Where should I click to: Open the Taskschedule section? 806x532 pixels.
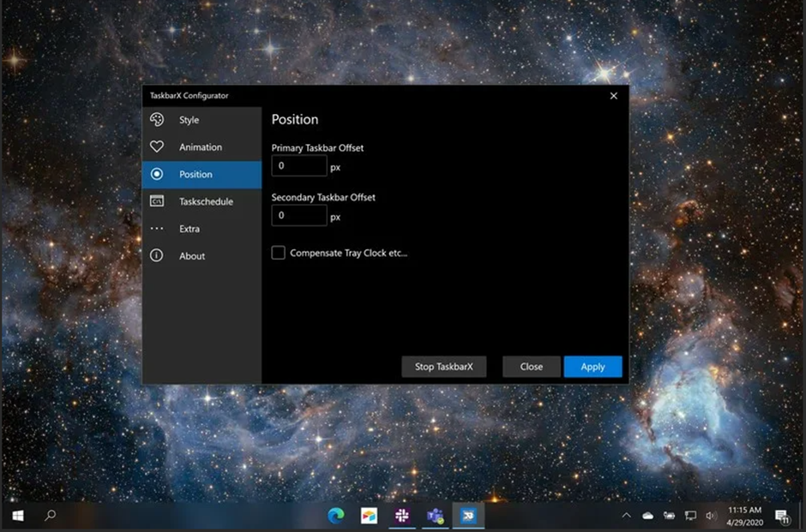[205, 201]
